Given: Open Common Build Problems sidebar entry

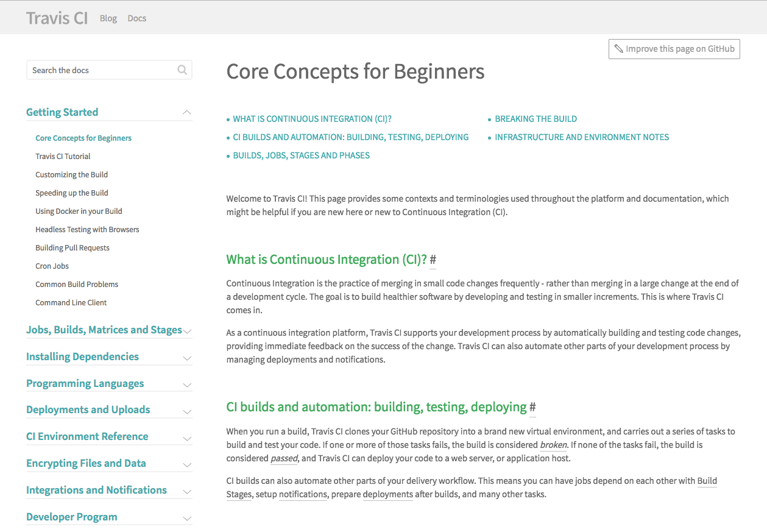Looking at the screenshot, I should click(77, 284).
